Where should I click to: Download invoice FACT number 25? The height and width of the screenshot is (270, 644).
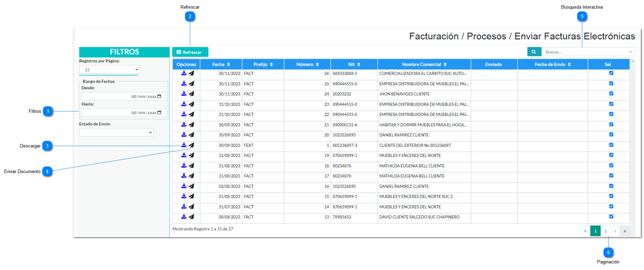pos(184,84)
